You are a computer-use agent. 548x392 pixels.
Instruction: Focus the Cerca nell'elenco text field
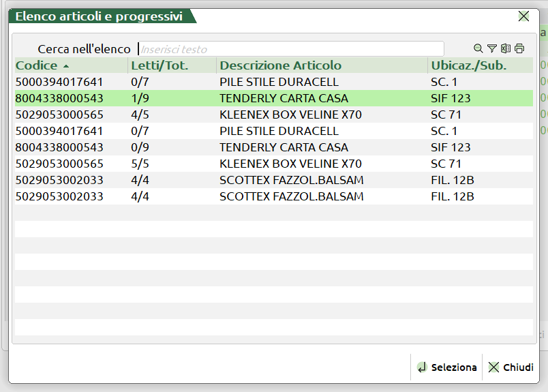[291, 49]
